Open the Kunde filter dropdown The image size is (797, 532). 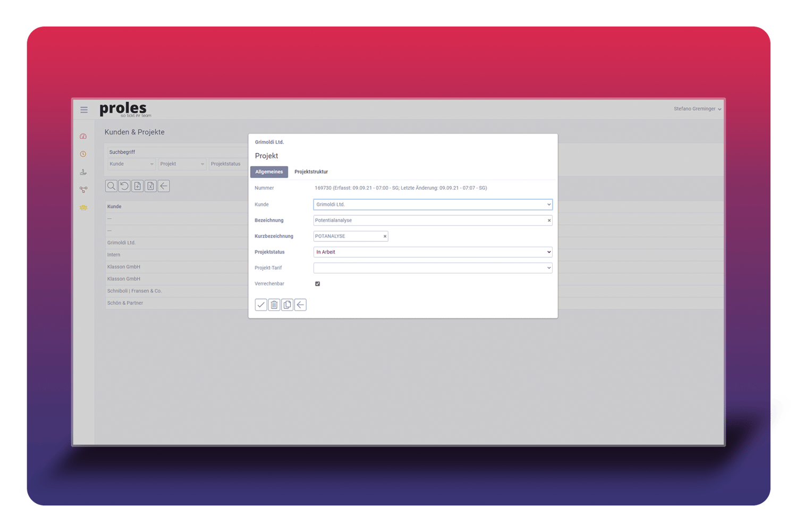point(131,164)
